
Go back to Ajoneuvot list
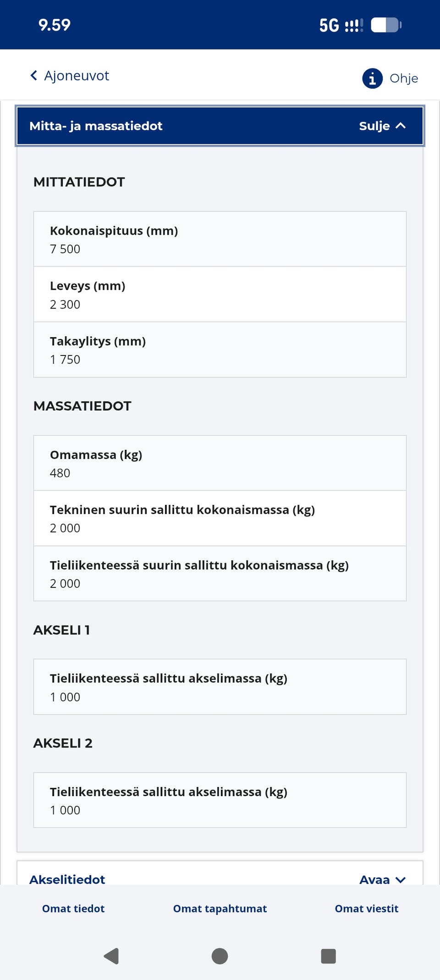coord(76,76)
